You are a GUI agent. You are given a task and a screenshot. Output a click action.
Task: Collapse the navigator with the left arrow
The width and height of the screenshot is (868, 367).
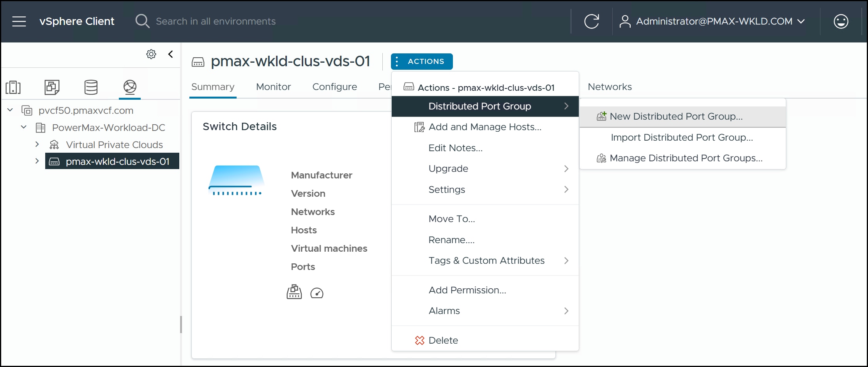point(170,54)
